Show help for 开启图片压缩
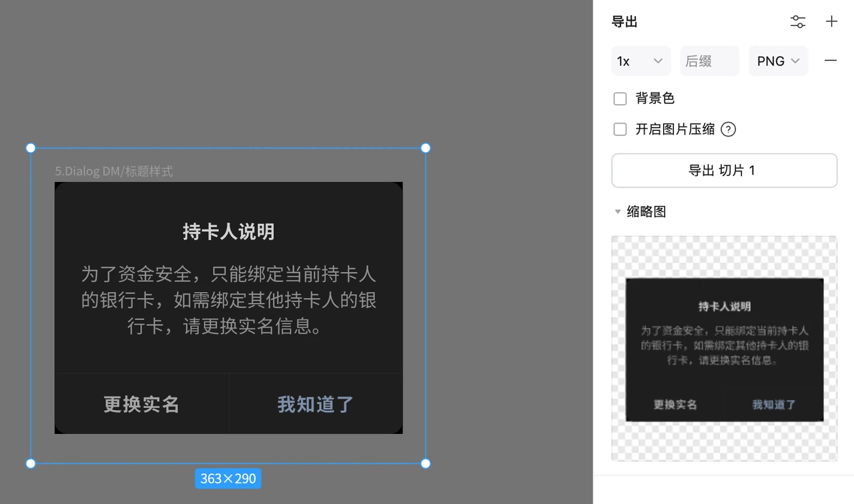The image size is (854, 504). point(729,129)
